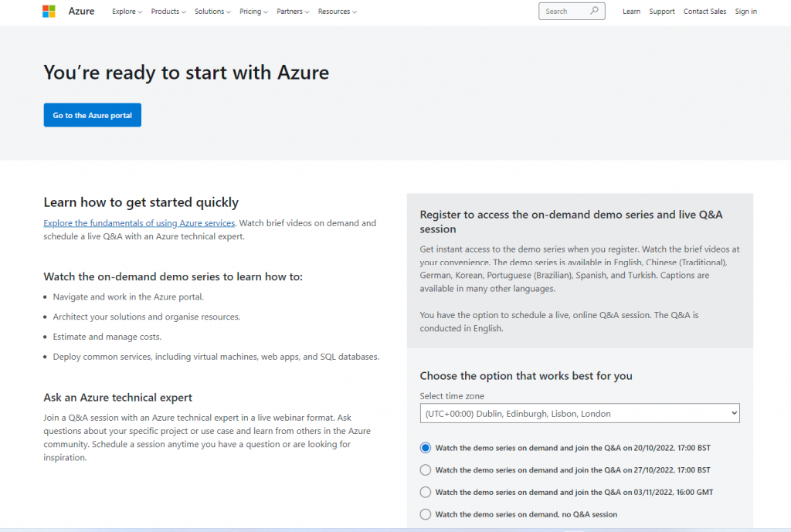The image size is (791, 532).
Task: Open the Solutions dropdown
Action: 212,12
